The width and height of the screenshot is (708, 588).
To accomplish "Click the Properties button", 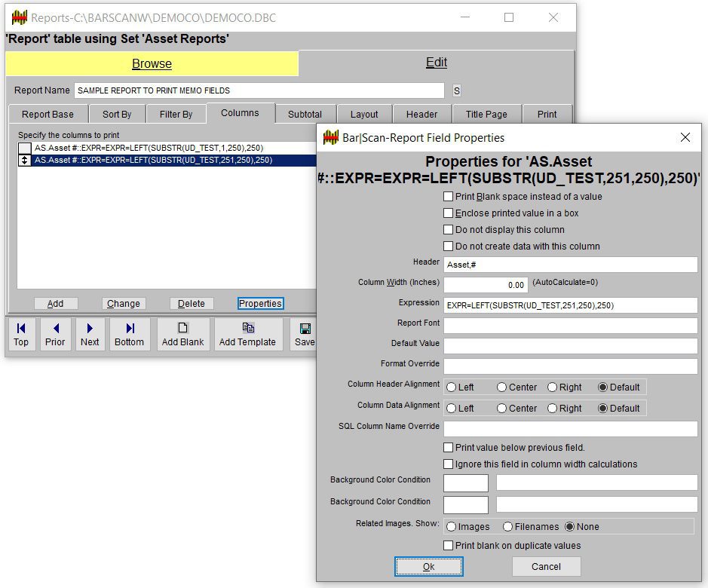I will pos(261,304).
